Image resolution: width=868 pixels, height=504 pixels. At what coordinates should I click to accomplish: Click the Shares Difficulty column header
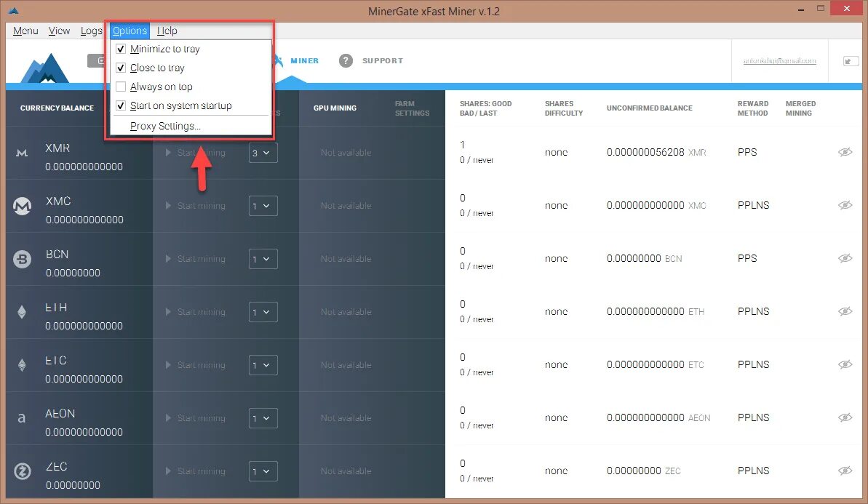(564, 108)
